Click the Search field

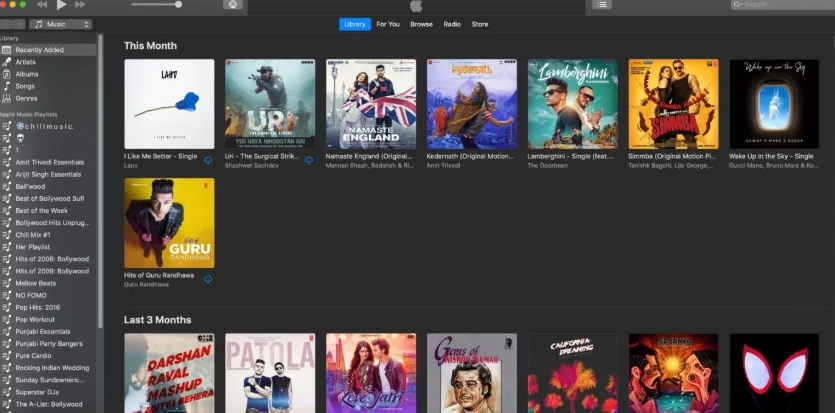785,5
